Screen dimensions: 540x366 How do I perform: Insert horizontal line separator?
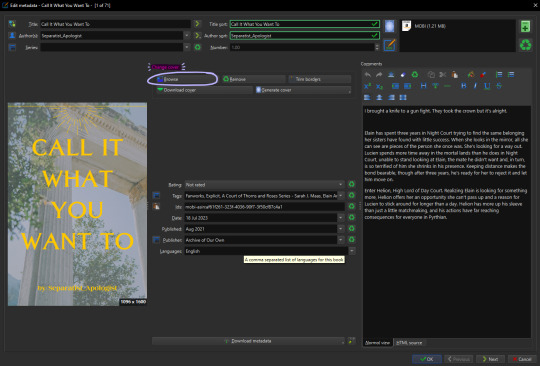[x=447, y=86]
